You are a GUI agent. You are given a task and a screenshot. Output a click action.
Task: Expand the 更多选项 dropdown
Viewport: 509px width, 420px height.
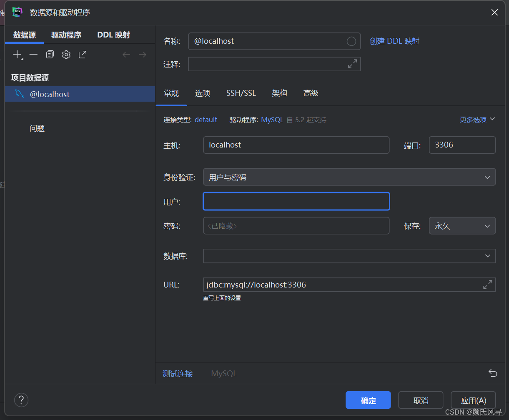click(477, 120)
